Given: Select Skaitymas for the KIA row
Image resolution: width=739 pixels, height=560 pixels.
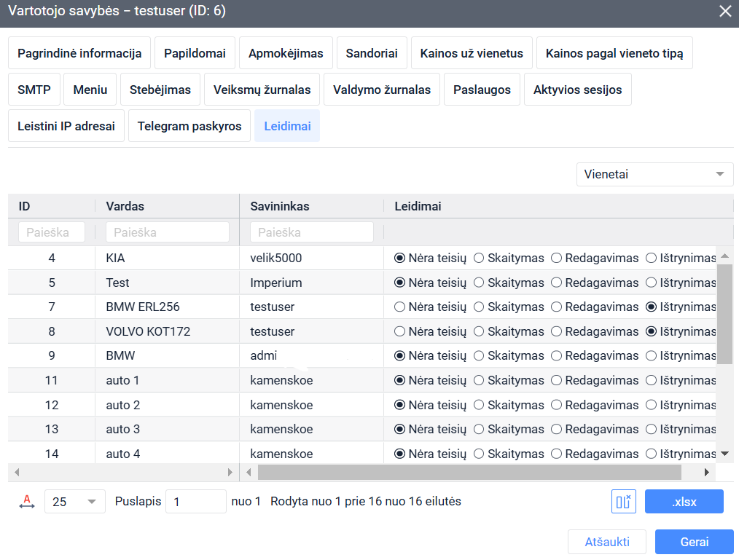Looking at the screenshot, I should coord(479,258).
